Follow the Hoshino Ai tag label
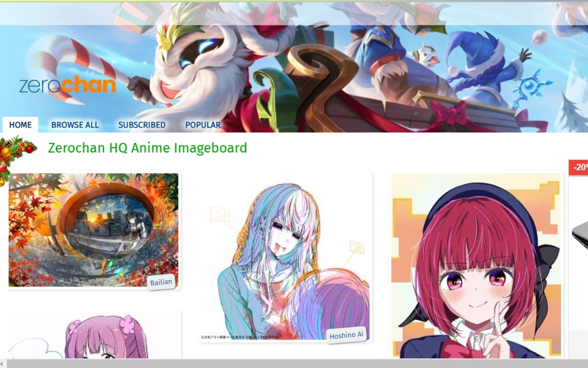Viewport: 588px width, 368px height. tap(346, 335)
